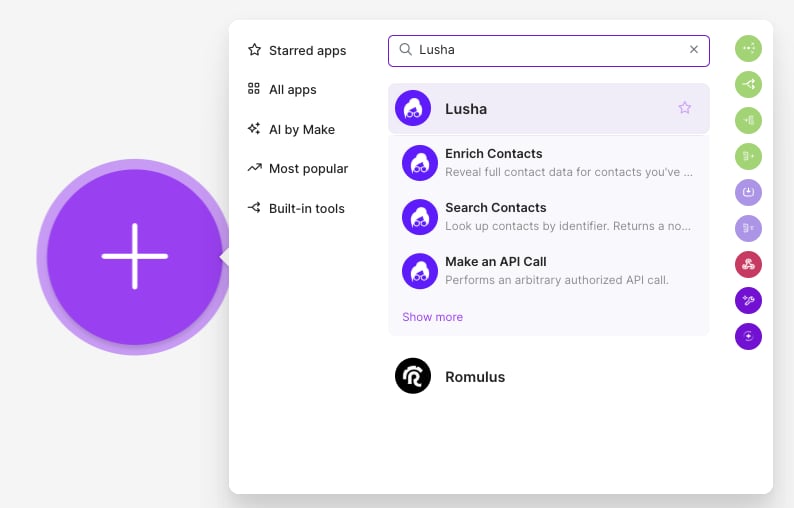Focus the app search field containing Lusha
The width and height of the screenshot is (794, 508).
click(549, 51)
